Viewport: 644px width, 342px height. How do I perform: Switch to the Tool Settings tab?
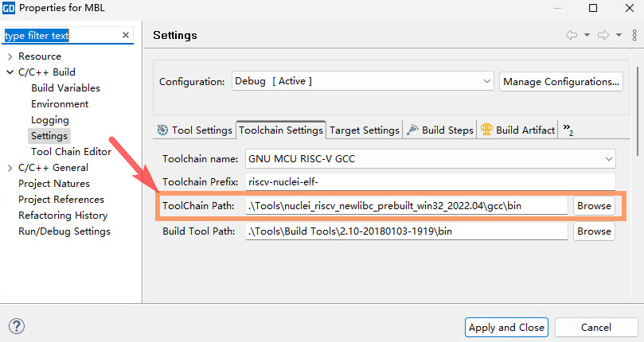click(195, 130)
